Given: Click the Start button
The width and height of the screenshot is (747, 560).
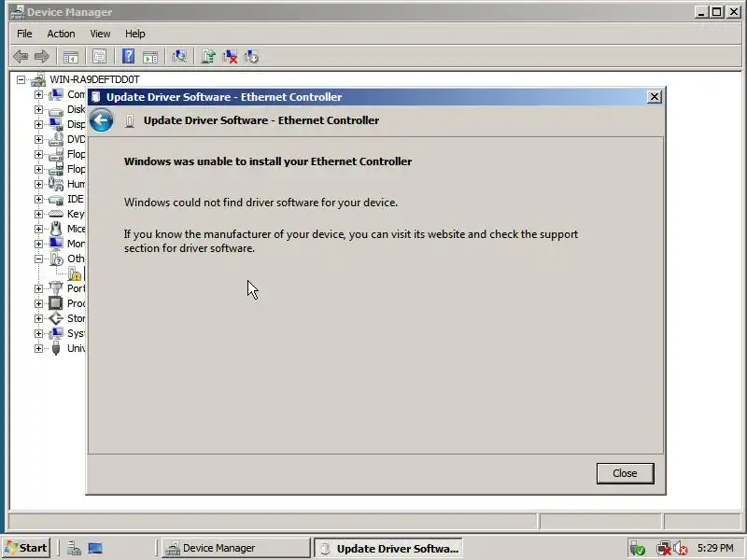Looking at the screenshot, I should pyautogui.click(x=27, y=548).
